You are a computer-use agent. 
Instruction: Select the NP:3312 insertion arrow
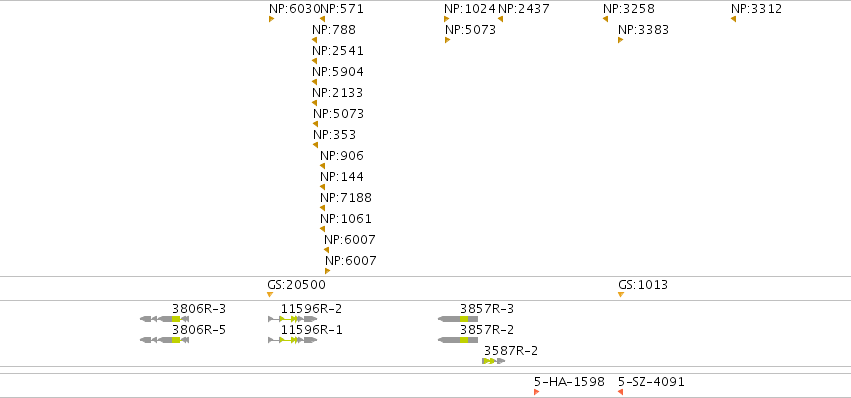click(733, 20)
